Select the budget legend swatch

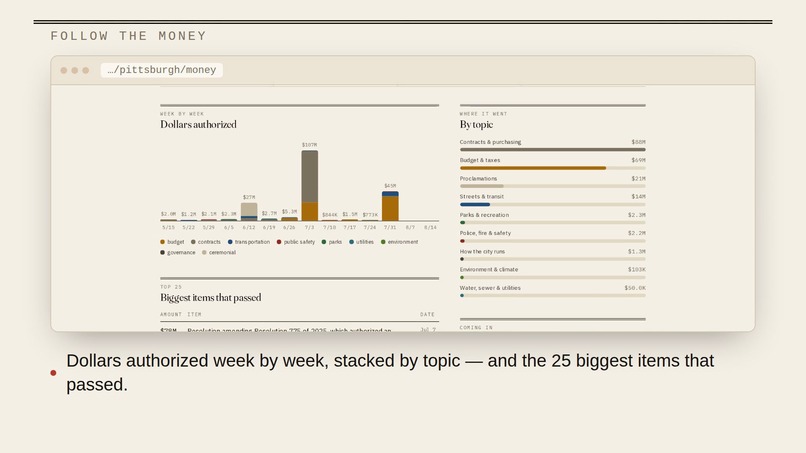[x=162, y=242]
